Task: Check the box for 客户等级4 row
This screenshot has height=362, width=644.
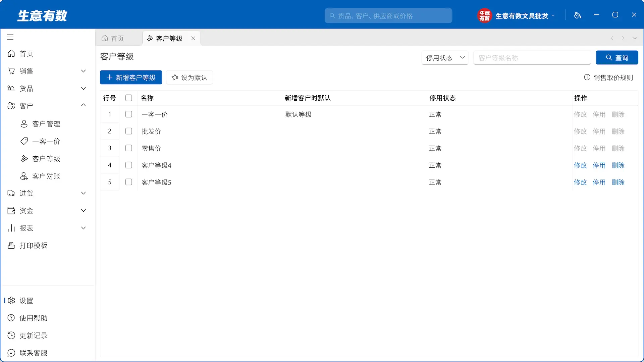Action: (x=128, y=165)
